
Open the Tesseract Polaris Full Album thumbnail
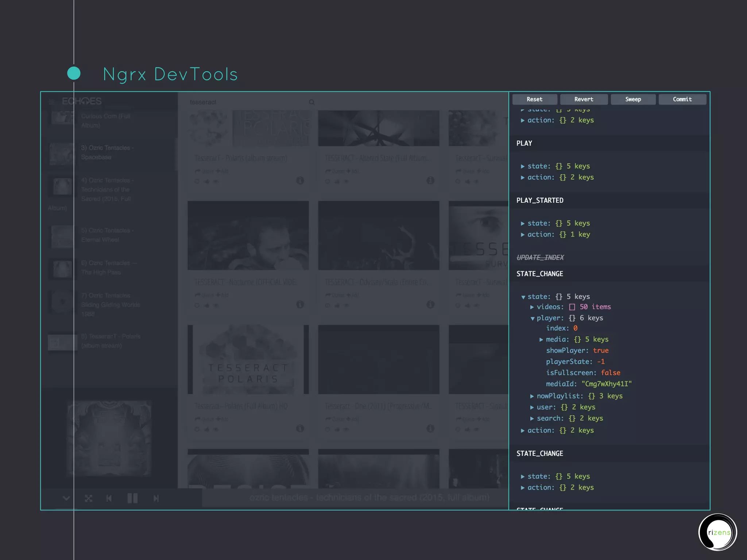click(x=248, y=359)
